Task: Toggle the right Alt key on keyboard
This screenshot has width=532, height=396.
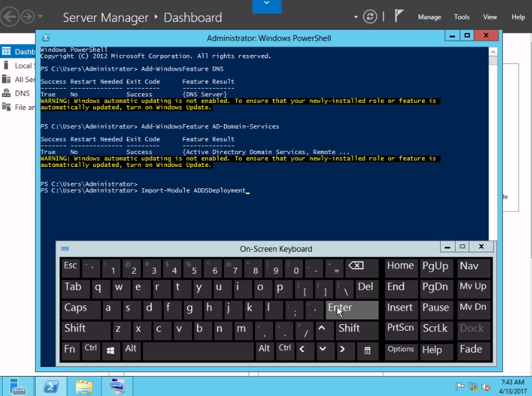Action: 264,351
